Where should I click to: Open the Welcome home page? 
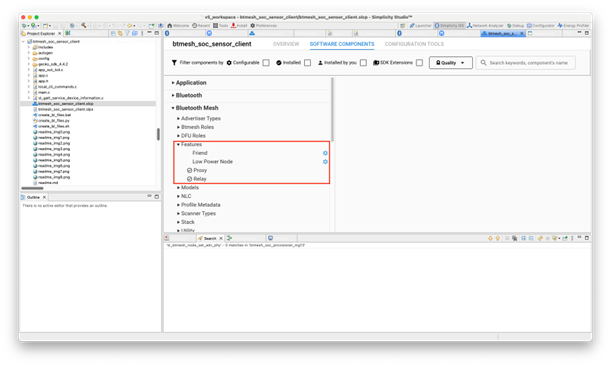click(178, 26)
